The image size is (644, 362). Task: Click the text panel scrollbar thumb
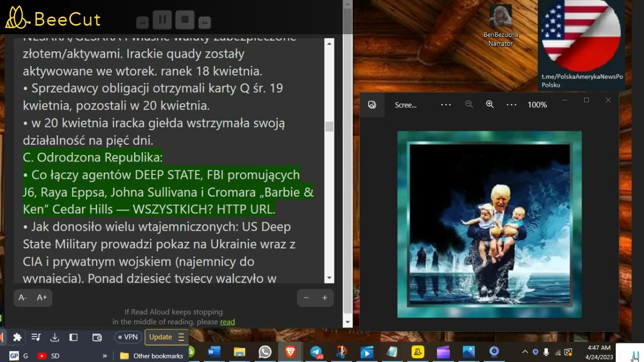pyautogui.click(x=330, y=126)
